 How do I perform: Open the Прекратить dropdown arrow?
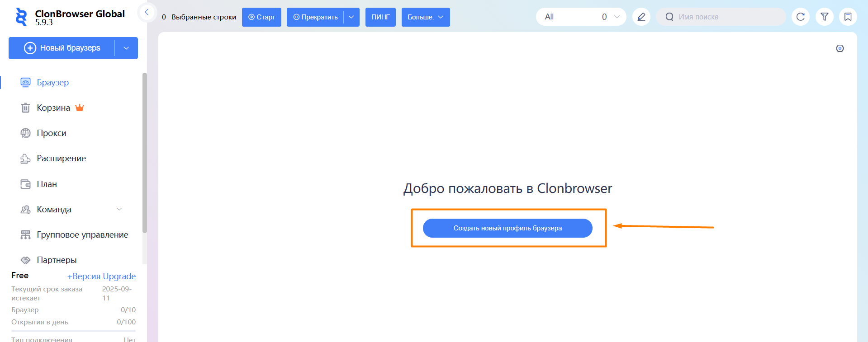(351, 17)
